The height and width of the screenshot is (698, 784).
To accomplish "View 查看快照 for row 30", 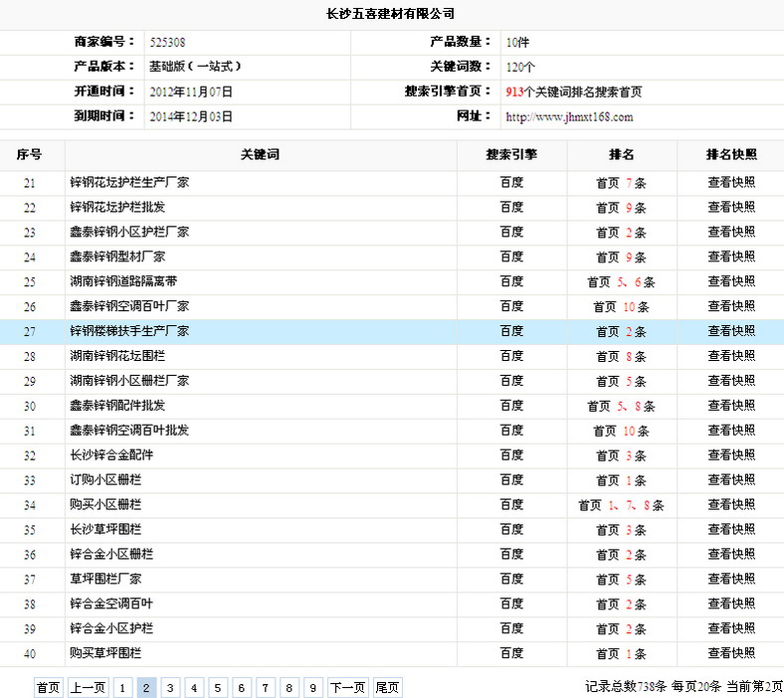I will [731, 406].
